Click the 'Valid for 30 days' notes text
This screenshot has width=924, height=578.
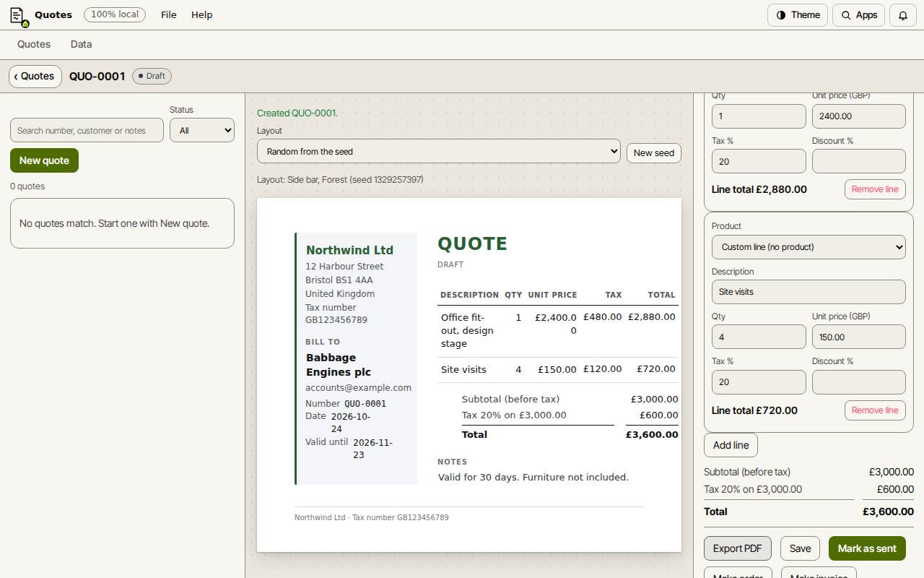tap(533, 477)
